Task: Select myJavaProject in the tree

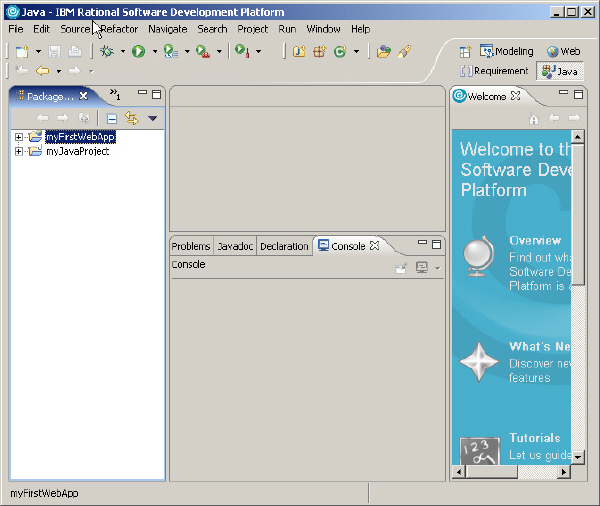Action: click(78, 152)
